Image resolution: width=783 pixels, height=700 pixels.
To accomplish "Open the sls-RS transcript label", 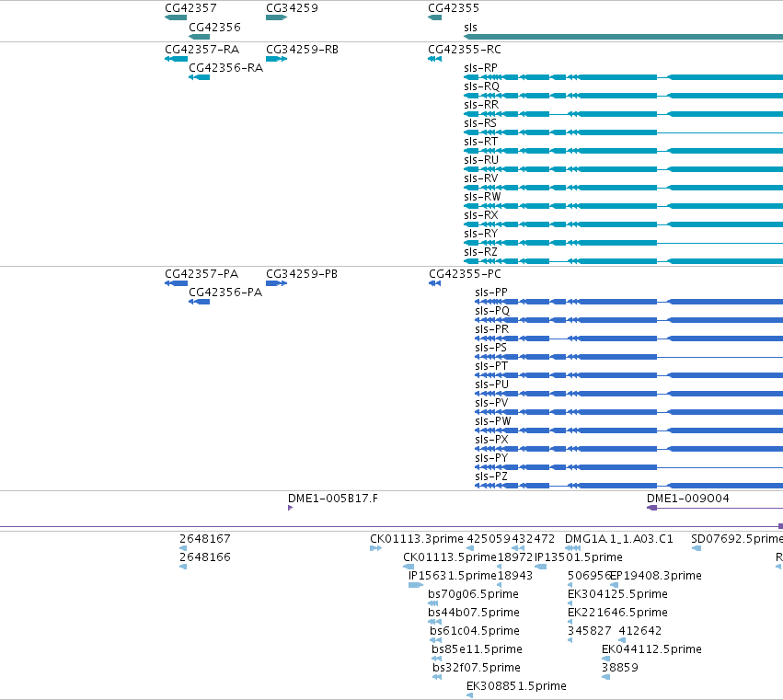I will click(480, 123).
